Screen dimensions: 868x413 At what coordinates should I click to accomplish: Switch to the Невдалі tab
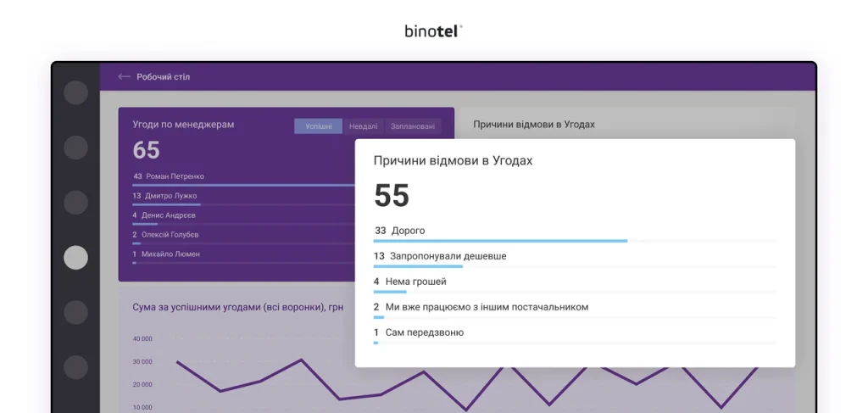tap(363, 126)
